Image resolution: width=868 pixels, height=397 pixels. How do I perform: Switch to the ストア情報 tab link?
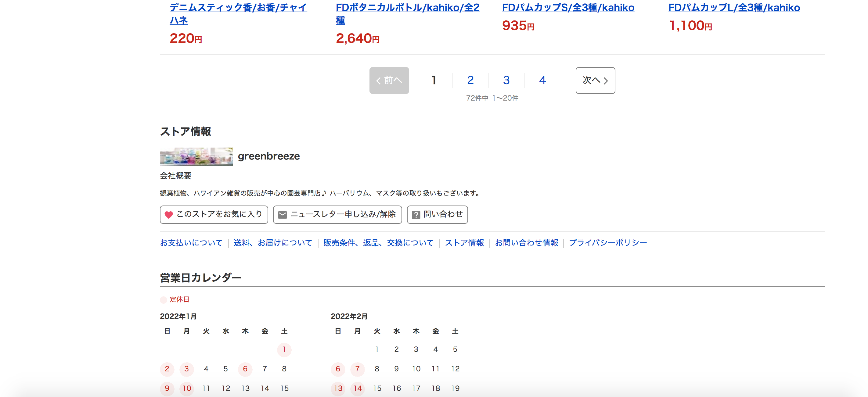(x=464, y=242)
